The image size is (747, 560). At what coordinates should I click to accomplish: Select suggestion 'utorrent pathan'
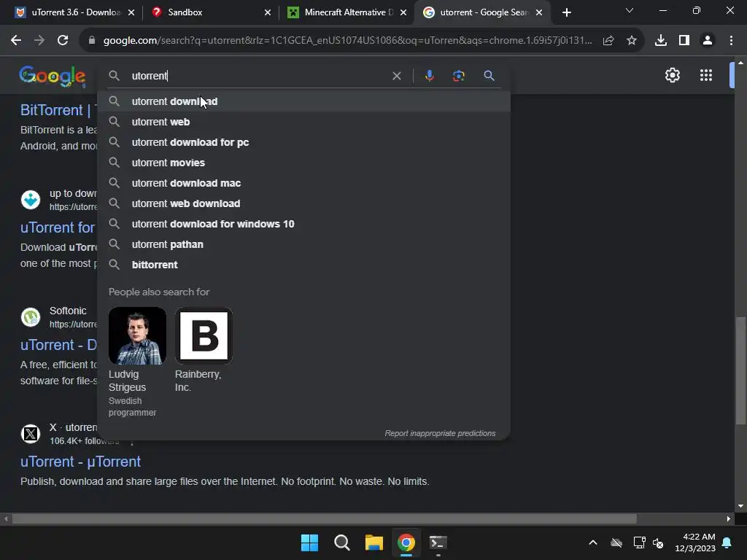(304, 245)
